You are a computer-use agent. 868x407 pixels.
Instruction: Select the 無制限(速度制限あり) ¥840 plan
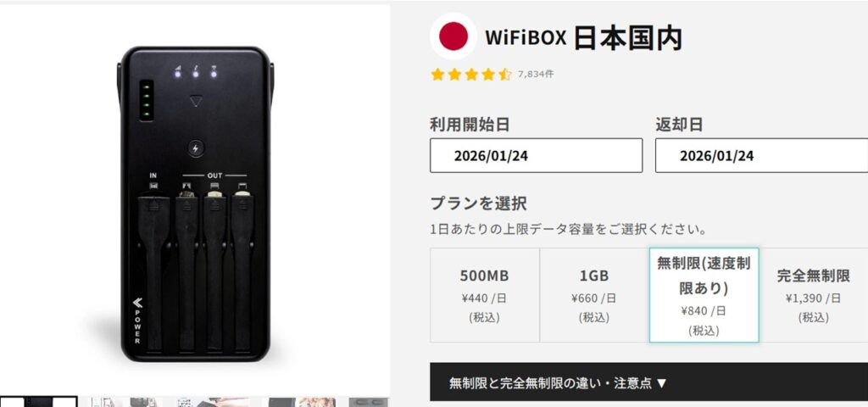(x=704, y=295)
